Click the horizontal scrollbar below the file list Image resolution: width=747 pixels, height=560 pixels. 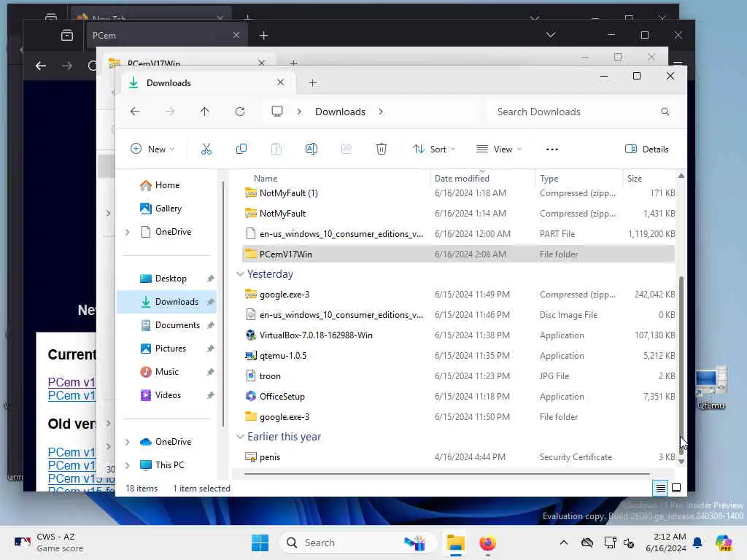pos(447,474)
